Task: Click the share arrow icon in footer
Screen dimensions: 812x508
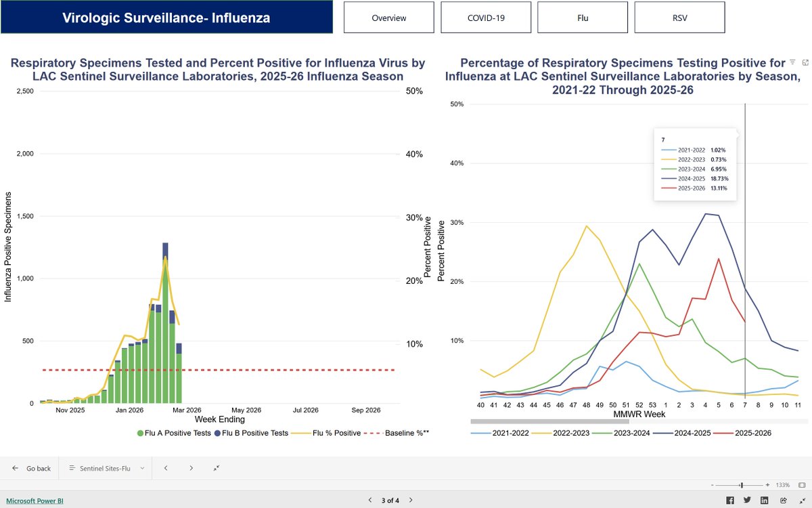Action: pos(784,501)
